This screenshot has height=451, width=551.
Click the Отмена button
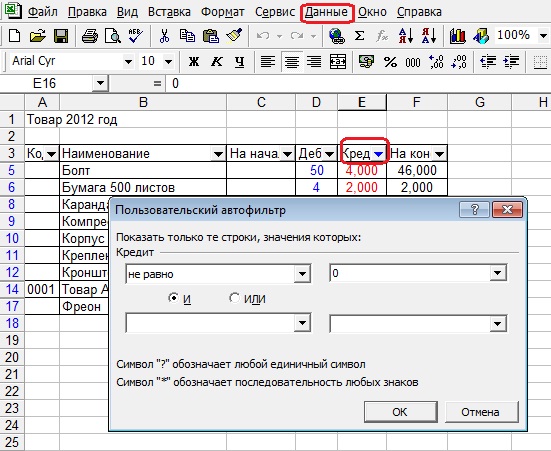click(x=481, y=412)
